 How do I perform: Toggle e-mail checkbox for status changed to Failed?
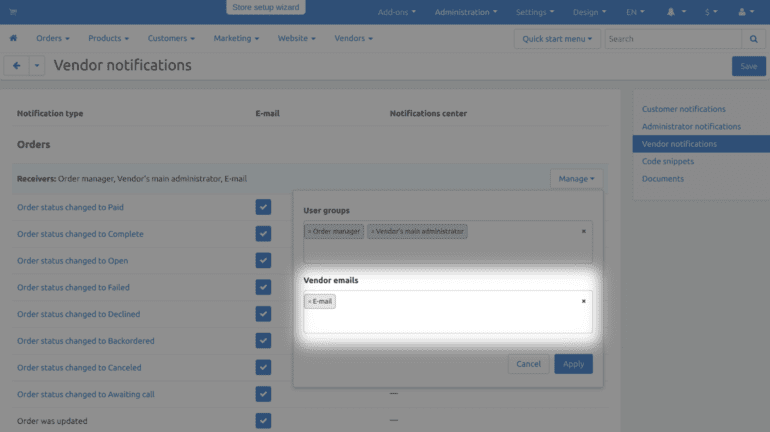click(x=263, y=287)
